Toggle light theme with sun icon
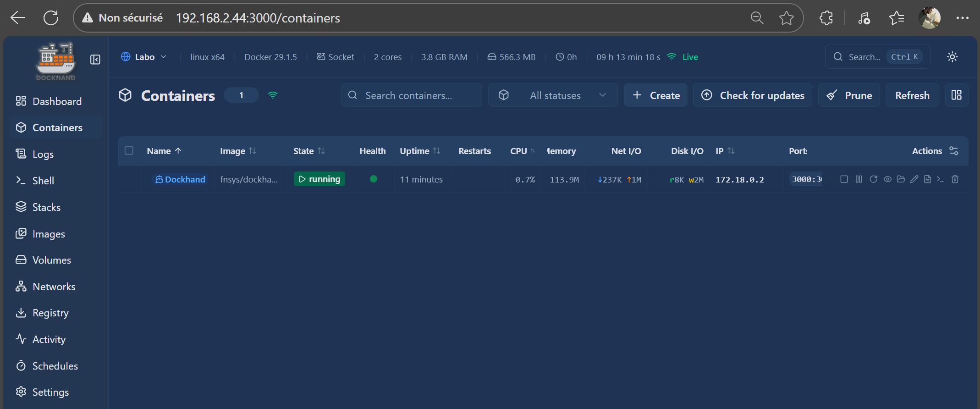Screen dimensions: 980x409 click(952, 57)
